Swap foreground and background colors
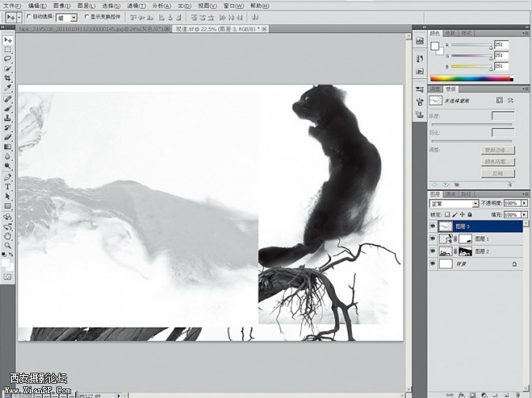 coord(11,254)
